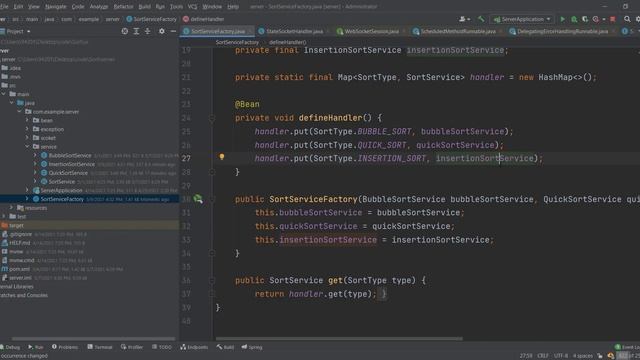640x360 pixels.
Task: Collapse the main folder in tree
Action: pos(4,94)
